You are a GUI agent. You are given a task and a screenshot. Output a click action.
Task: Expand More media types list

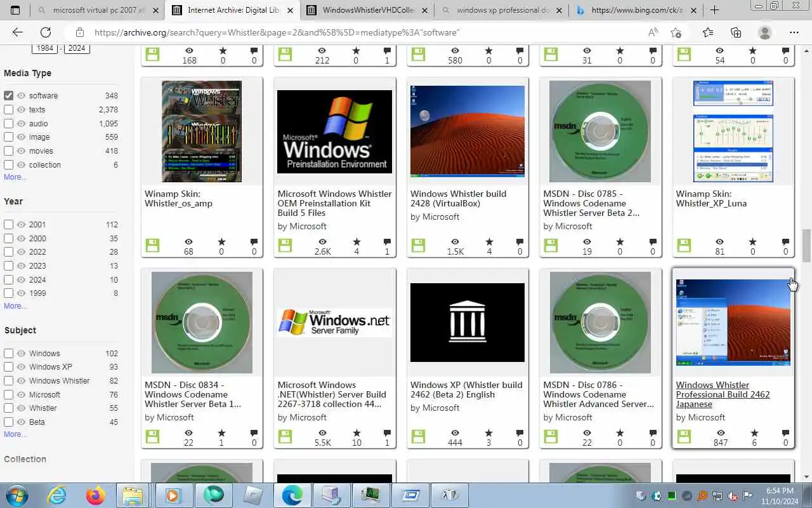tap(15, 177)
